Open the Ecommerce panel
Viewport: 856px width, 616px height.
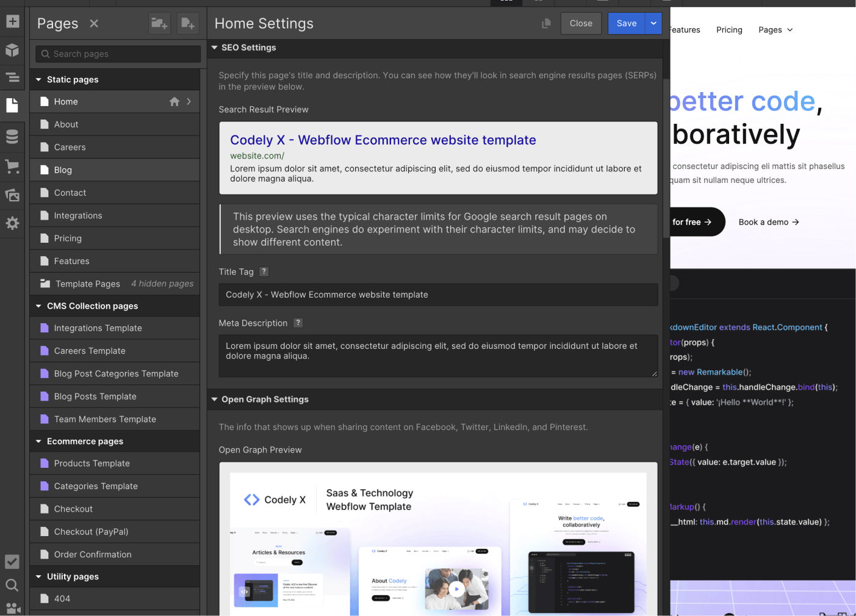[x=12, y=166]
